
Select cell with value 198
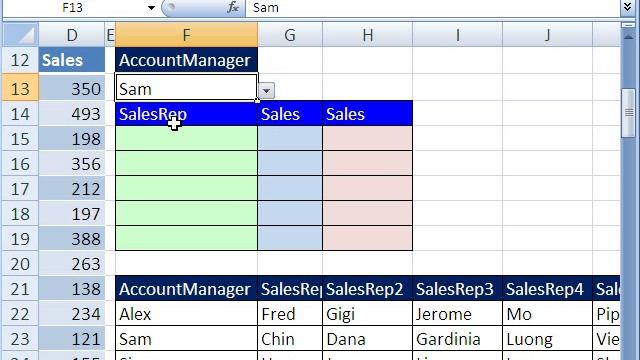pos(72,139)
